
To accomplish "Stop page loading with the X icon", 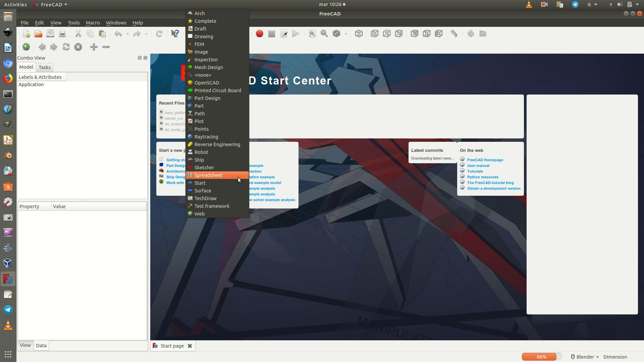I will click(x=78, y=47).
